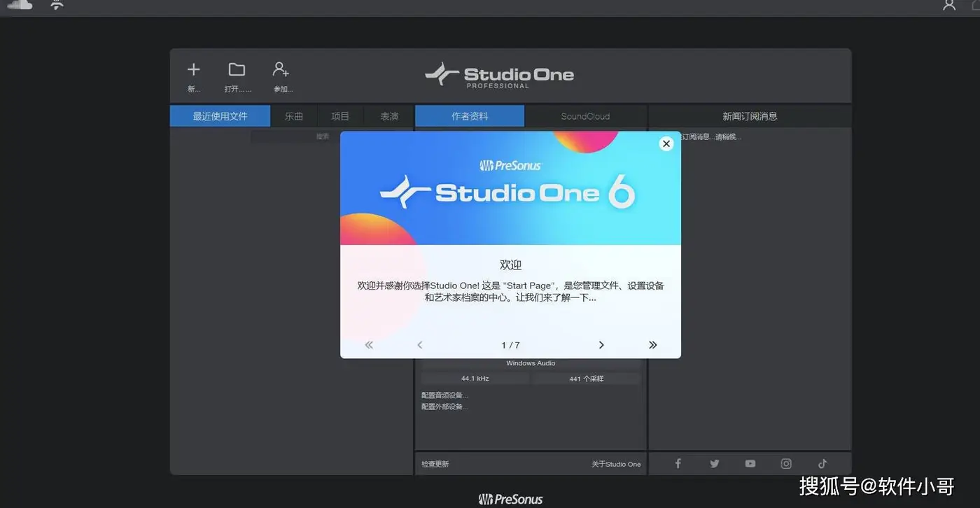Switch to the 表演 tab

[389, 116]
